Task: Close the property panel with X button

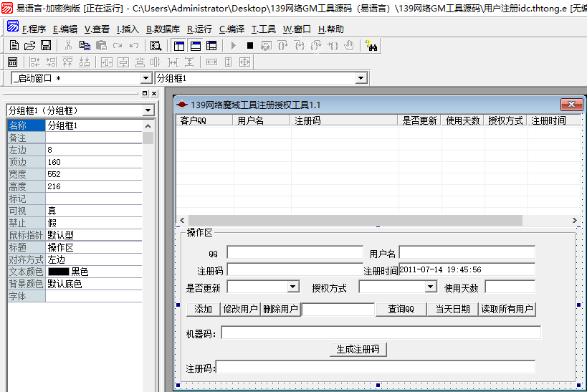Action: point(154,93)
